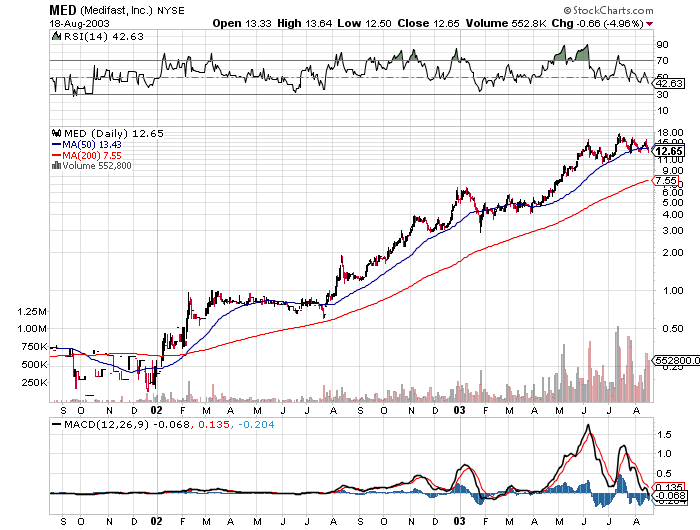This screenshot has width=700, height=530.
Task: Click the 2.00 price axis label
Action: (673, 253)
